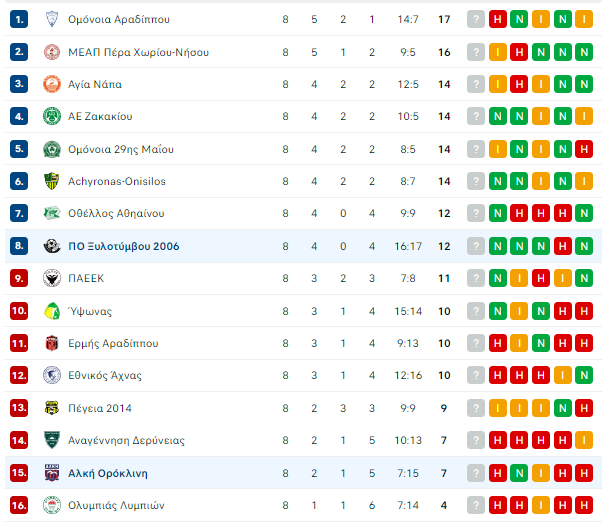
Task: Select the Ολυμπιάς Λυμπιών team name
Action: click(x=116, y=505)
